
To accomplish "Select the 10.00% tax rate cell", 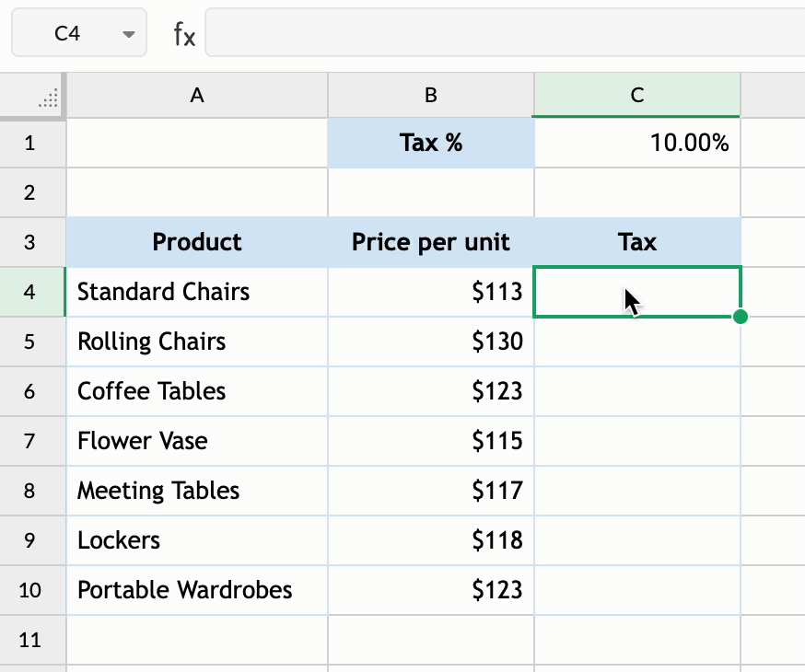I will coord(636,144).
